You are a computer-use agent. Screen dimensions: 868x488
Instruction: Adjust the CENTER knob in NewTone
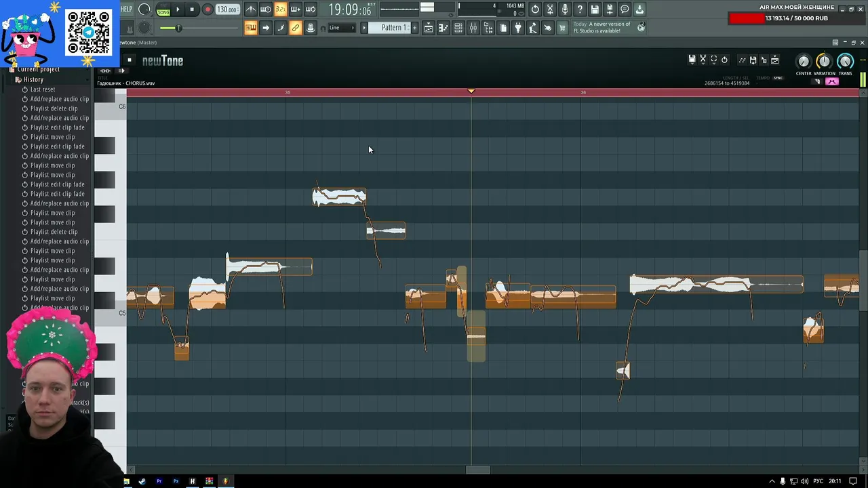pos(803,62)
